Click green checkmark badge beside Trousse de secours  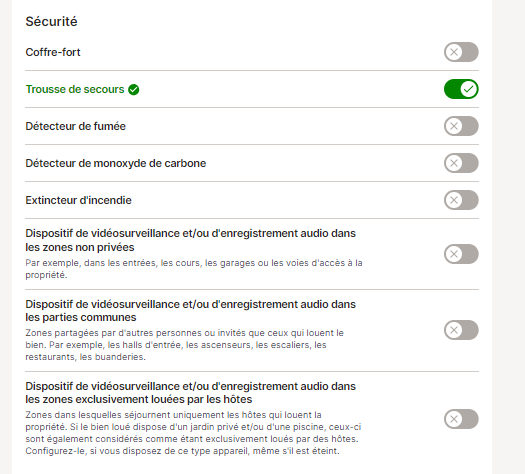(x=134, y=90)
